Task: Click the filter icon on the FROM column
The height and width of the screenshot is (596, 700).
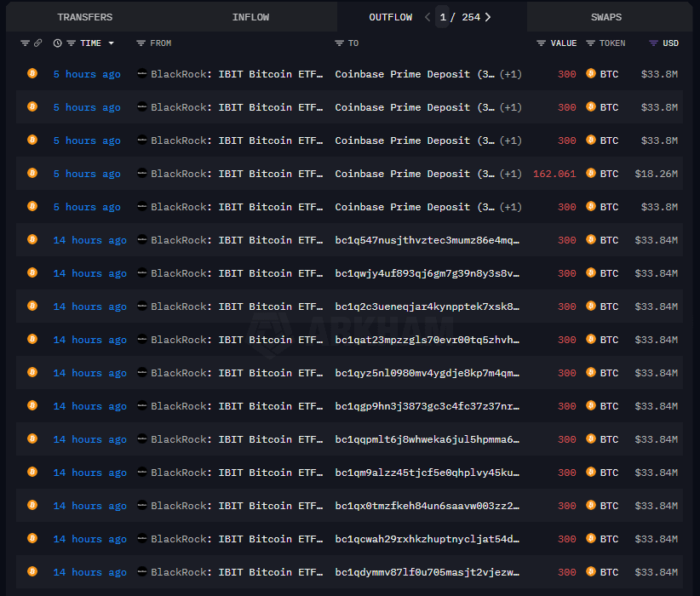Action: (x=141, y=43)
